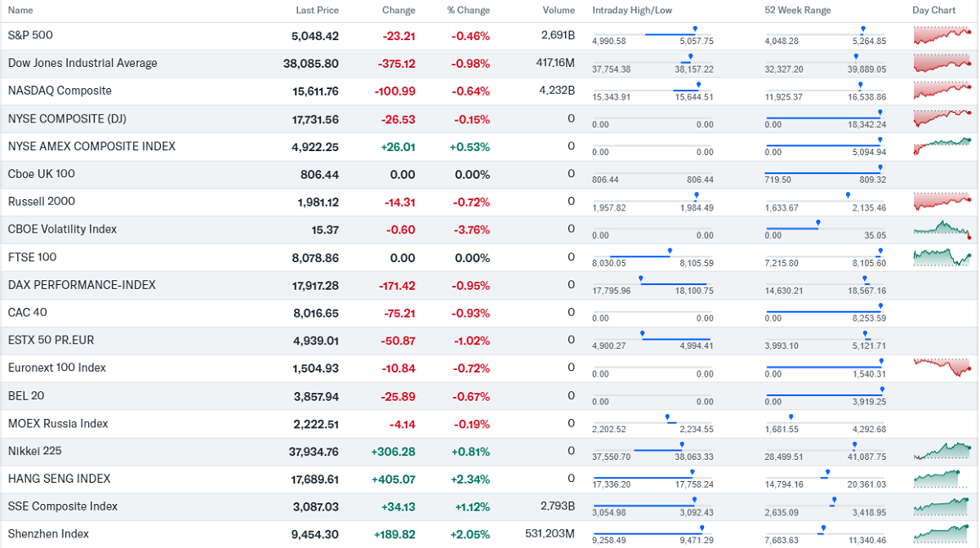
Task: Open CBOE Volatility Index day chart
Action: point(942,229)
